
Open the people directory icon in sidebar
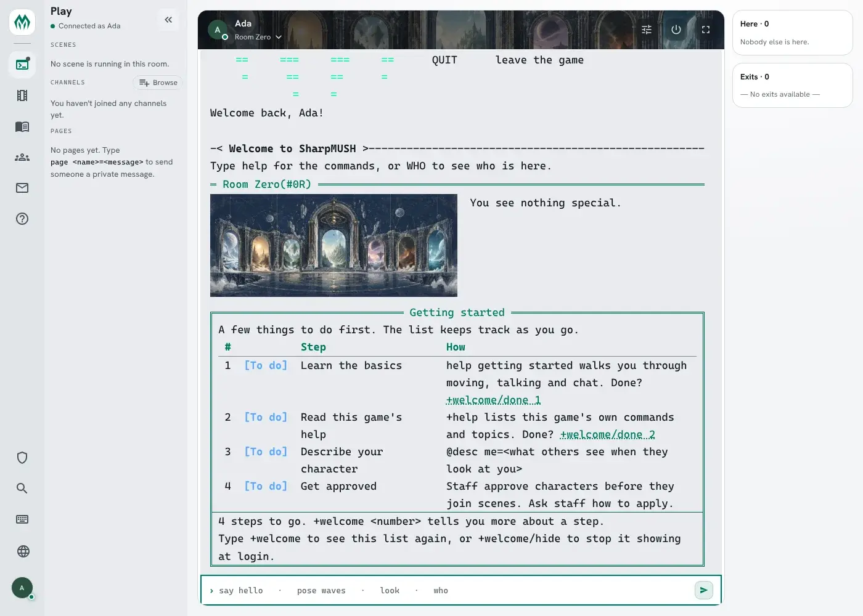(22, 157)
